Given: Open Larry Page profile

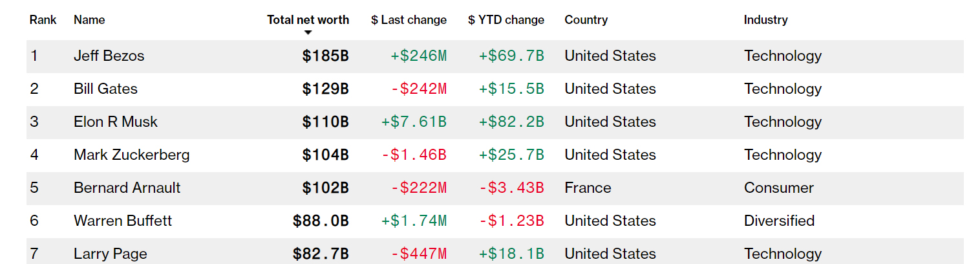Looking at the screenshot, I should coord(110,254).
